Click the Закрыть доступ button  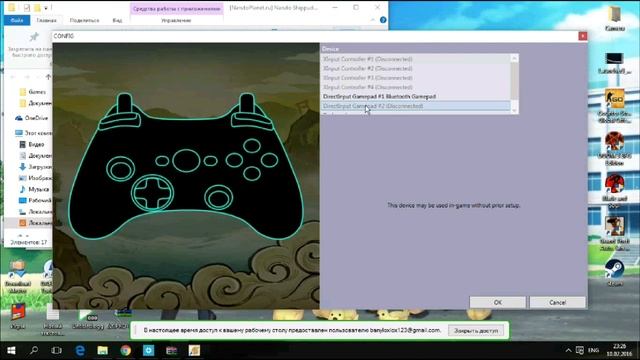[x=476, y=331]
